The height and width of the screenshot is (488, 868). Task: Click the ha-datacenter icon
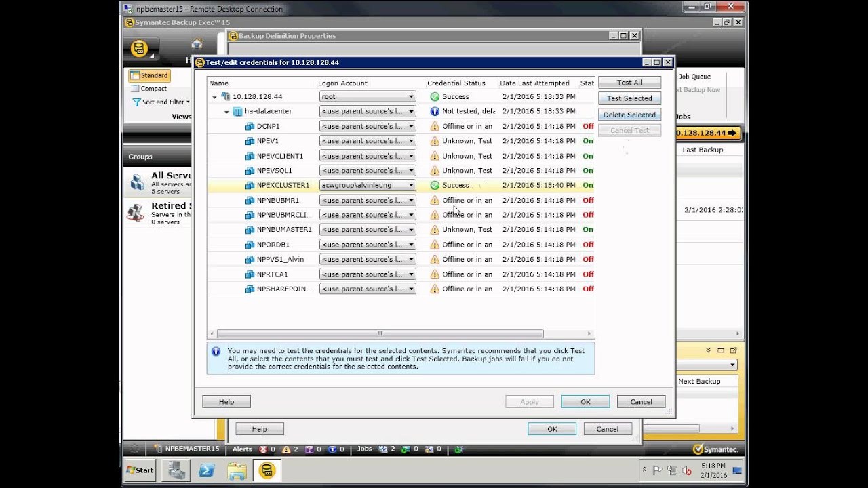(x=237, y=112)
